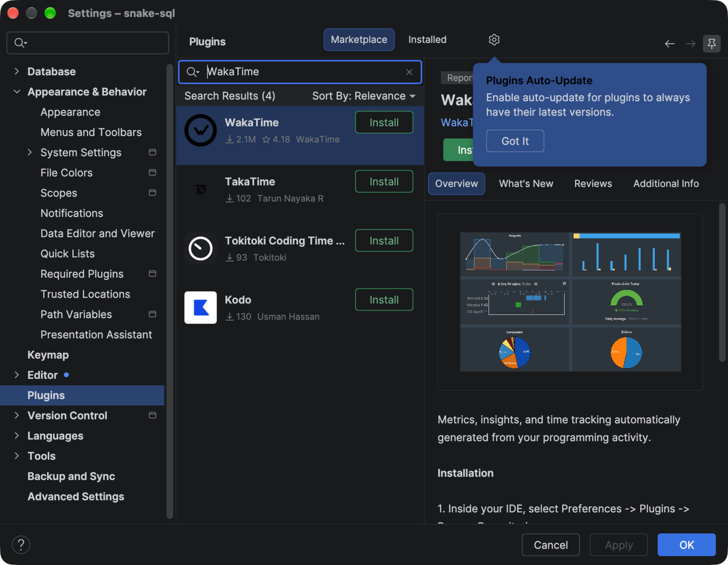Select the WakaTime plugin logo
Image resolution: width=728 pixels, height=565 pixels.
[200, 130]
